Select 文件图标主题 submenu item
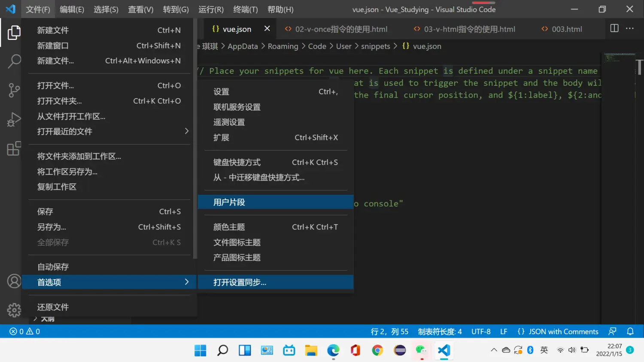This screenshot has width=644, height=362. coord(276,242)
